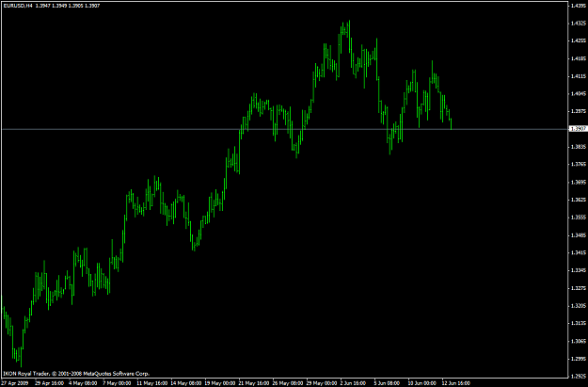Viewport: 588px width, 387px height.
Task: Click the 1.4045 price axis label
Action: click(579, 94)
